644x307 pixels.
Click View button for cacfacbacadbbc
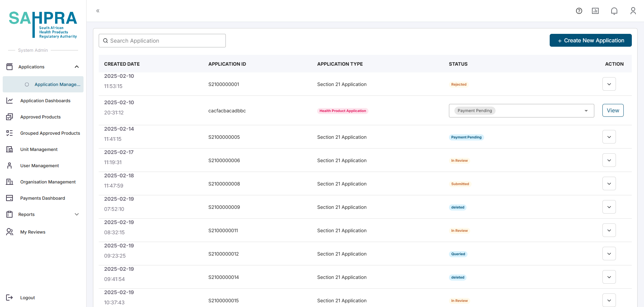click(x=613, y=110)
